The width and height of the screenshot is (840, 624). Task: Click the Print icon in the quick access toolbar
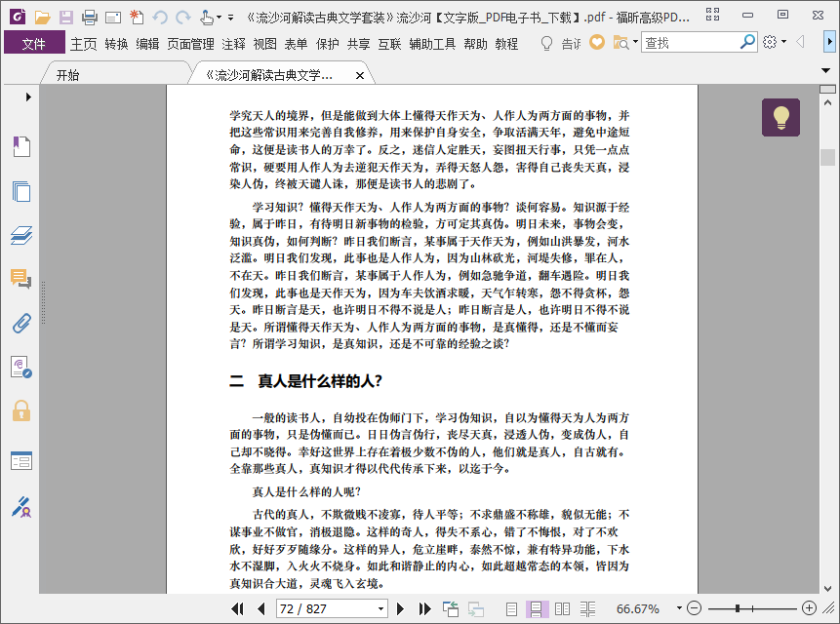pos(90,18)
